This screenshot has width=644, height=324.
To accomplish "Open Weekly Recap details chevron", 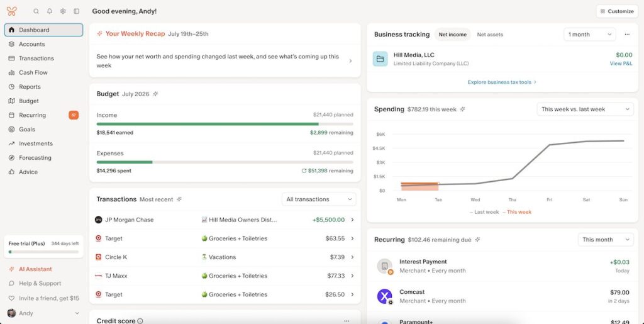I will click(350, 61).
